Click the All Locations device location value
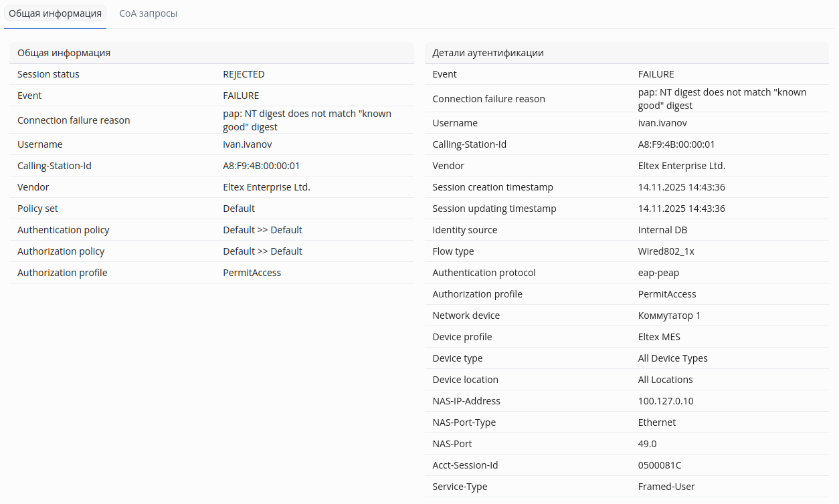Viewport: 839px width, 504px height. pyautogui.click(x=665, y=380)
